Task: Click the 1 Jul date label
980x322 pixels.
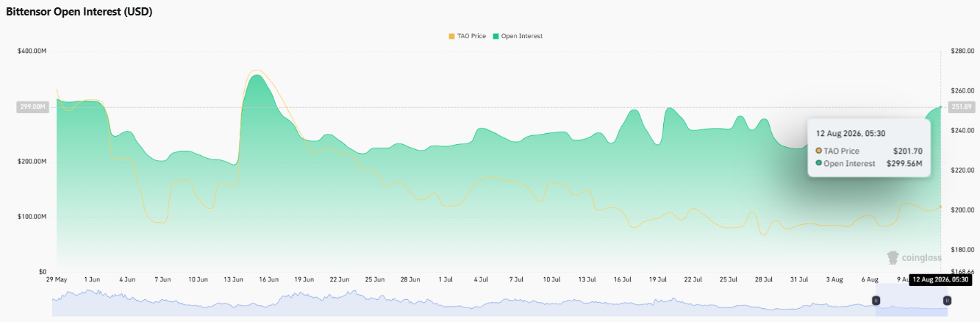Action: (446, 280)
